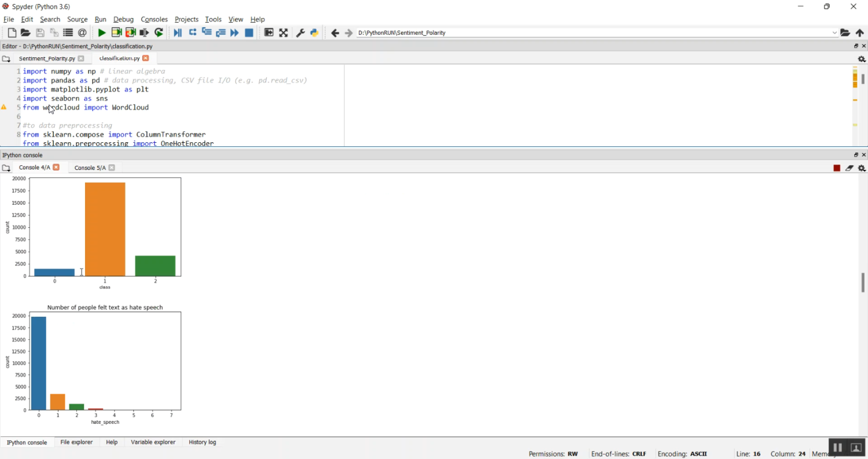Create a new file with the toolbar icon

pos(12,33)
